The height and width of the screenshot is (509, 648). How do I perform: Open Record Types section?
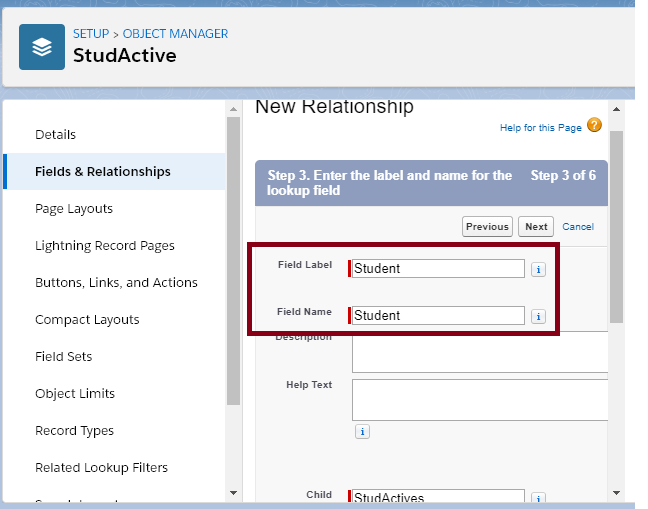[x=74, y=431]
